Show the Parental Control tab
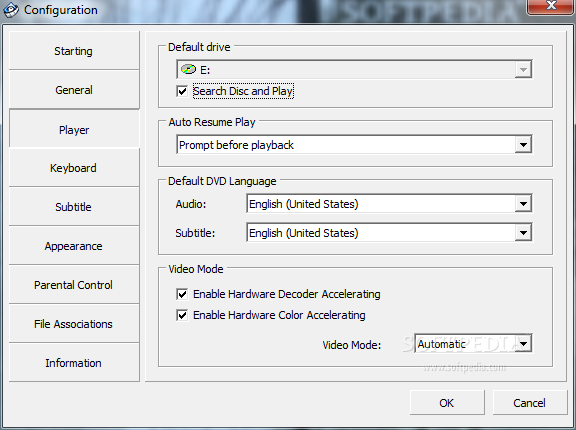576x430 pixels. (74, 285)
